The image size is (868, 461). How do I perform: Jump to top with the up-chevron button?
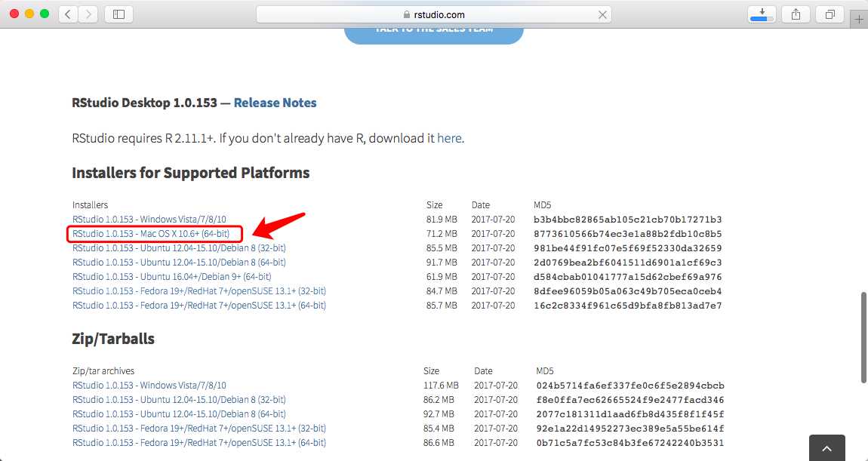coord(827,448)
